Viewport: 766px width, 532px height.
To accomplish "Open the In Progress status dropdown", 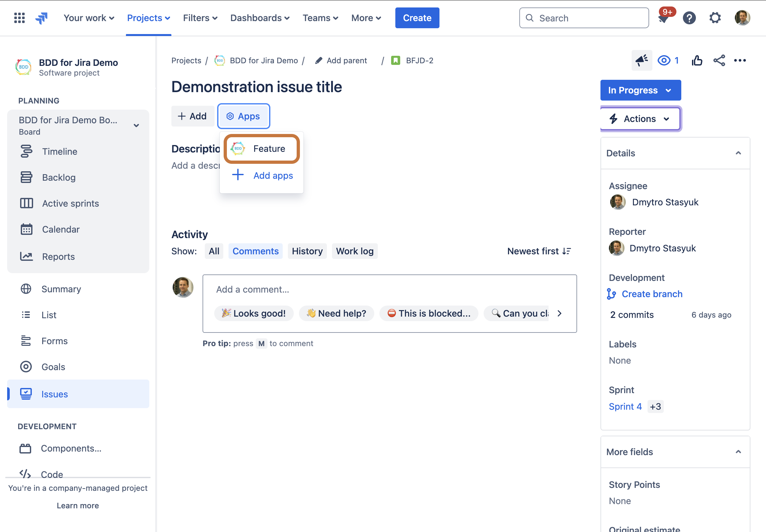I will tap(640, 90).
